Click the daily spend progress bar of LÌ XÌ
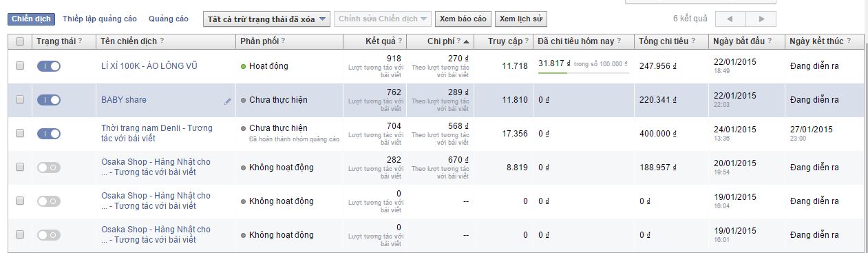Viewport: 868px width, 253px height. click(584, 72)
